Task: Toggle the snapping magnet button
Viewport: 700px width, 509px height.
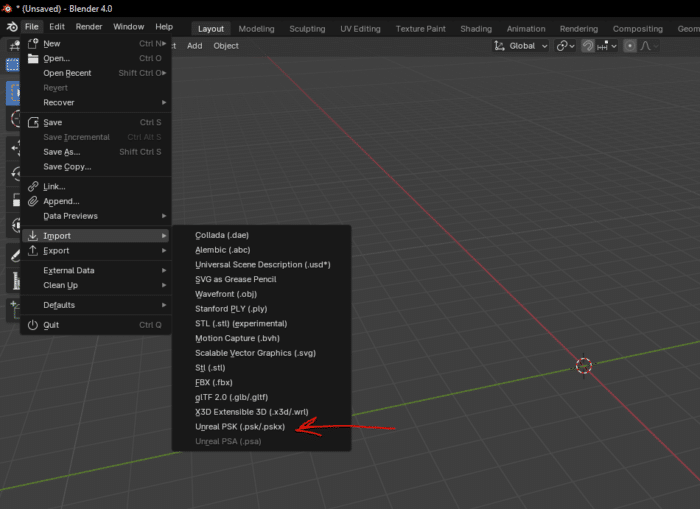Action: pos(588,46)
